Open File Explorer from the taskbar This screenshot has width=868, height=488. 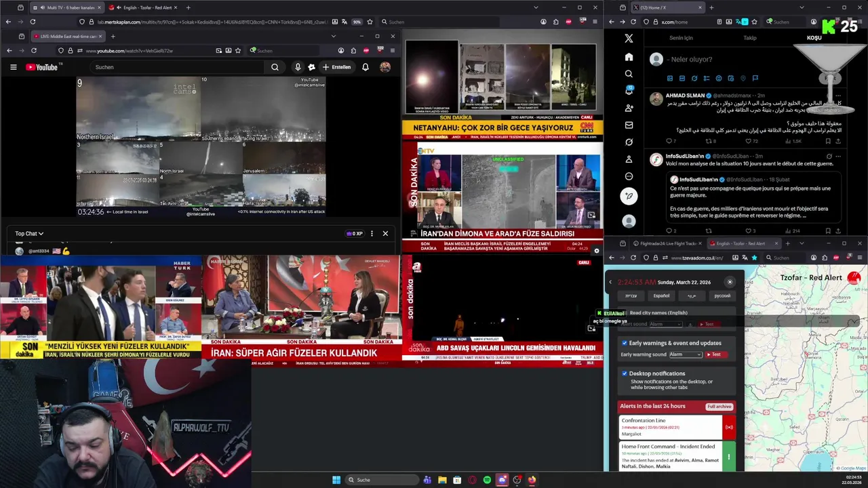(x=442, y=480)
